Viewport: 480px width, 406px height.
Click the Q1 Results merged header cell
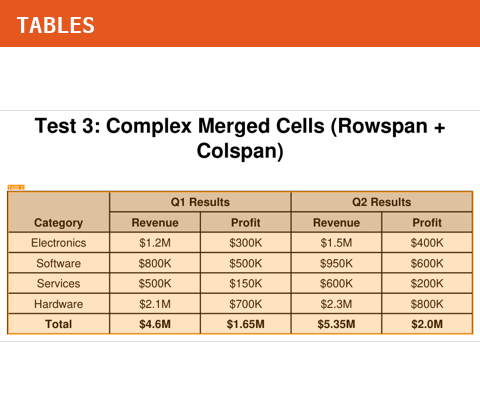(x=200, y=202)
